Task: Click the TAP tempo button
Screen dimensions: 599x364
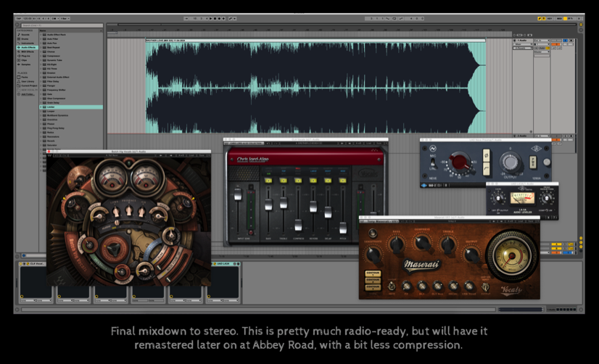Action: (x=18, y=18)
